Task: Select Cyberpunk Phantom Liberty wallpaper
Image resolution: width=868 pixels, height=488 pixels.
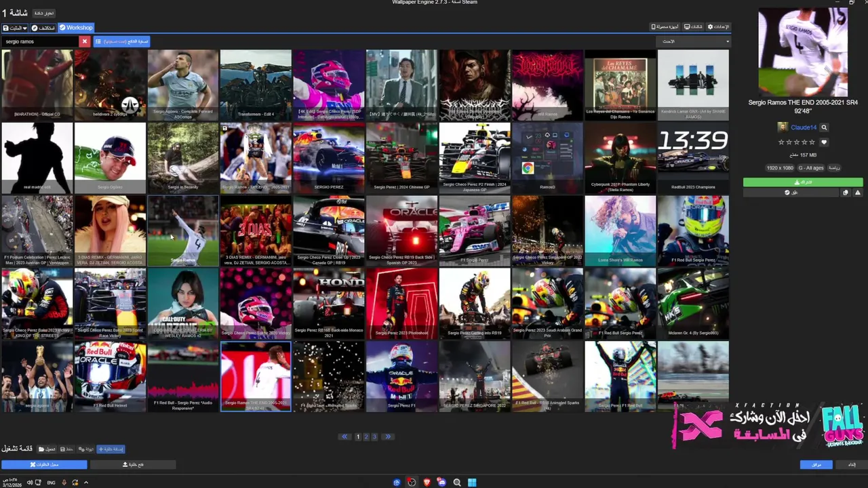Action: coord(620,157)
